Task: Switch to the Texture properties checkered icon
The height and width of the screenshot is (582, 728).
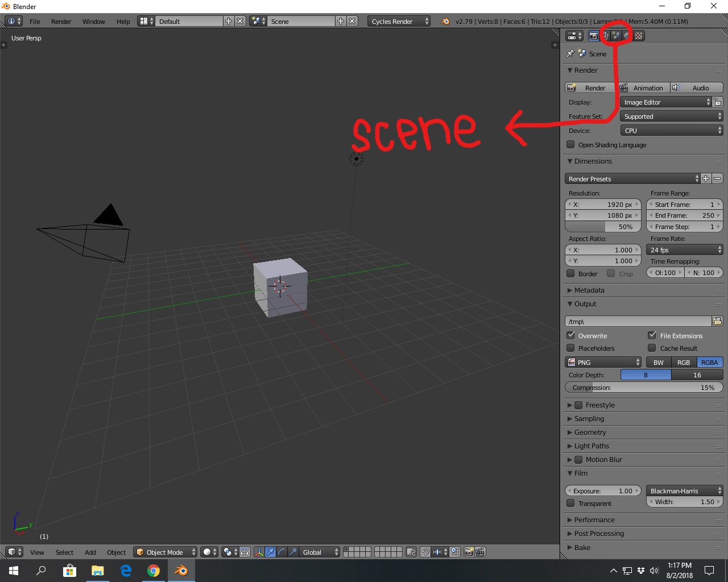Action: 639,35
